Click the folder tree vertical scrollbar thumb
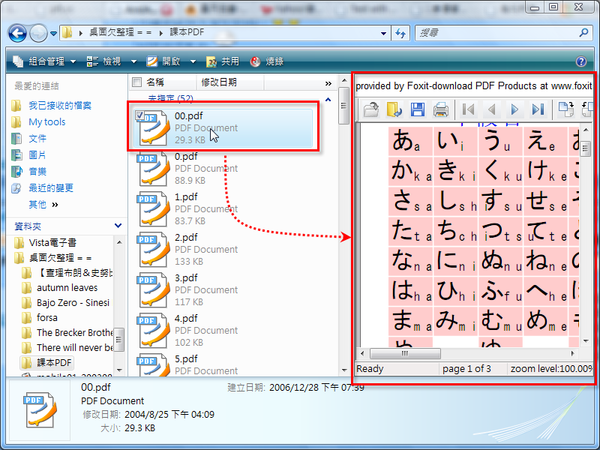The width and height of the screenshot is (600, 450). pyautogui.click(x=119, y=339)
